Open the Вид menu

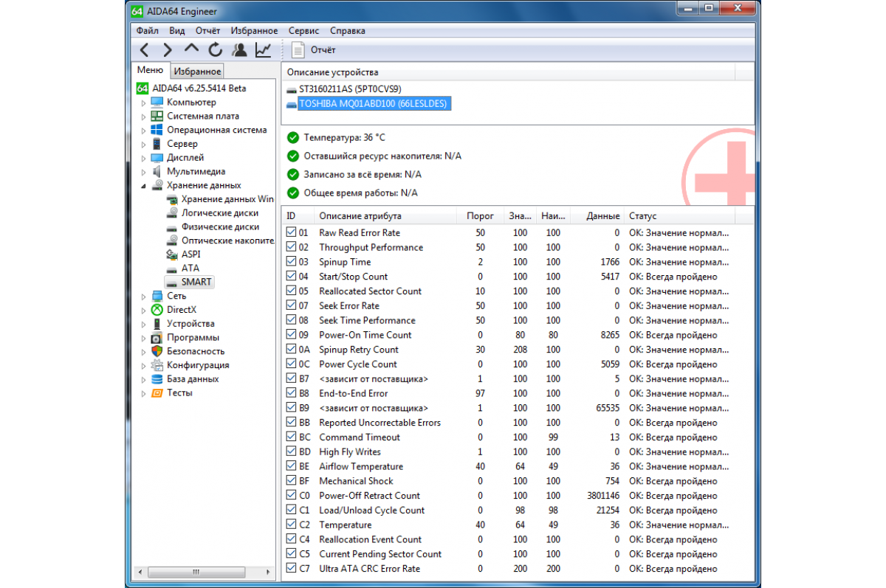[177, 30]
